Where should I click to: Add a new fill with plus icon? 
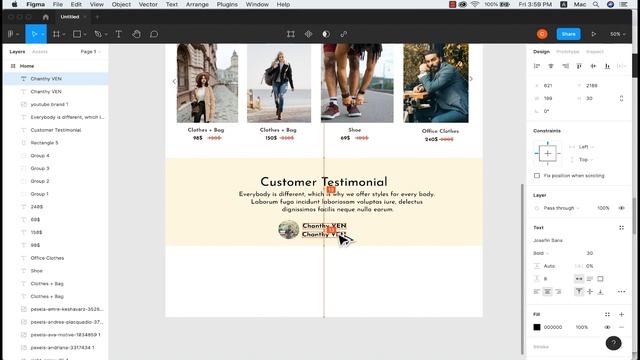[x=621, y=314]
